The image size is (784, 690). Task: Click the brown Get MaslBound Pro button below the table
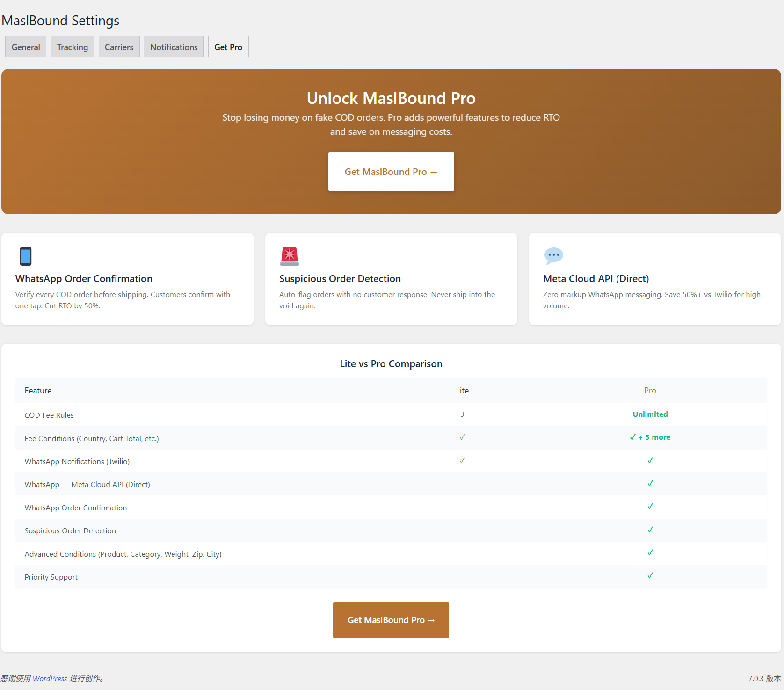click(x=391, y=620)
